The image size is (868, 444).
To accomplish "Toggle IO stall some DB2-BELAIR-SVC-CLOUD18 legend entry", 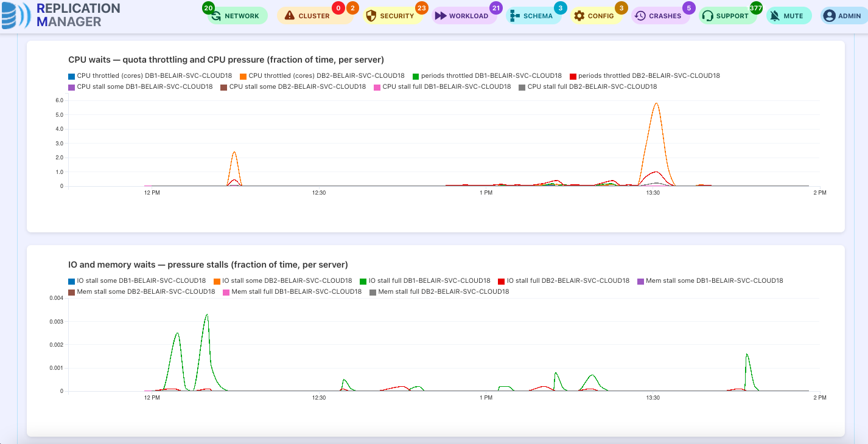I will tap(282, 281).
